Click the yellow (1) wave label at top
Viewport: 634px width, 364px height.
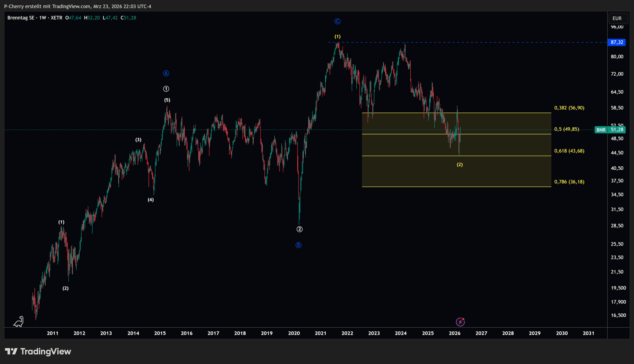click(x=337, y=37)
